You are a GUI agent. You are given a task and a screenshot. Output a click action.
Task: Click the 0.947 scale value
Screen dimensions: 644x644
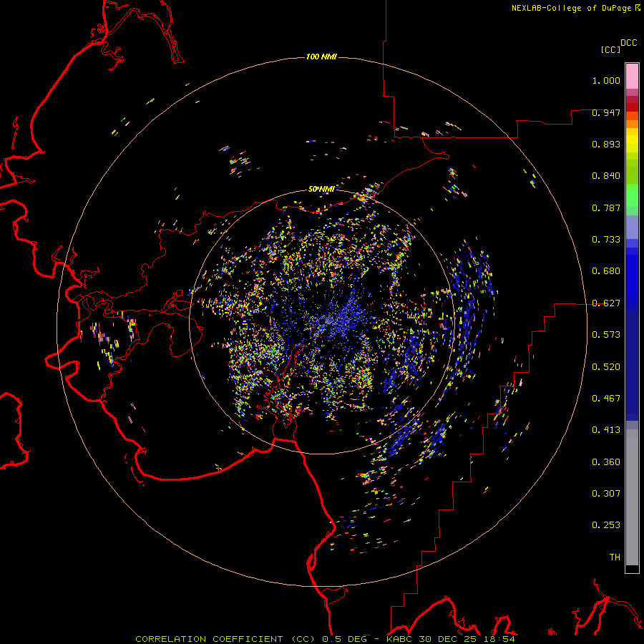coord(606,112)
